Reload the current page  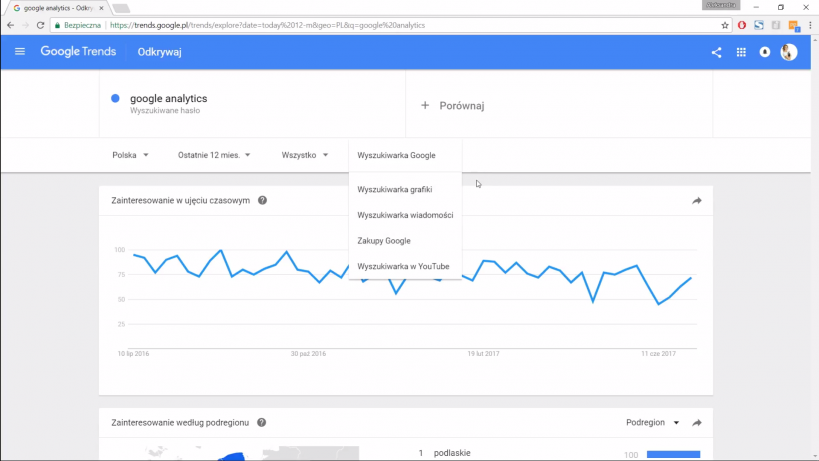(x=40, y=25)
